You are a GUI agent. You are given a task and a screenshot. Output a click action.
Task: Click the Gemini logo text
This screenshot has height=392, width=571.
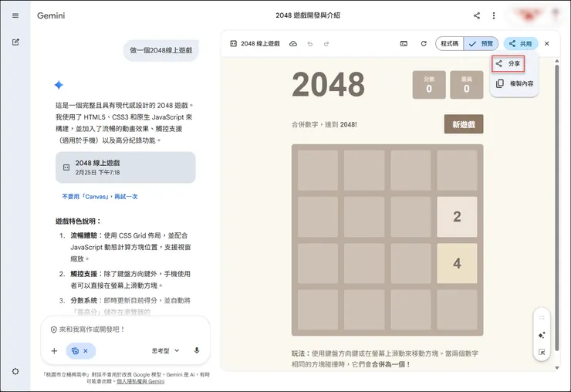coord(51,15)
